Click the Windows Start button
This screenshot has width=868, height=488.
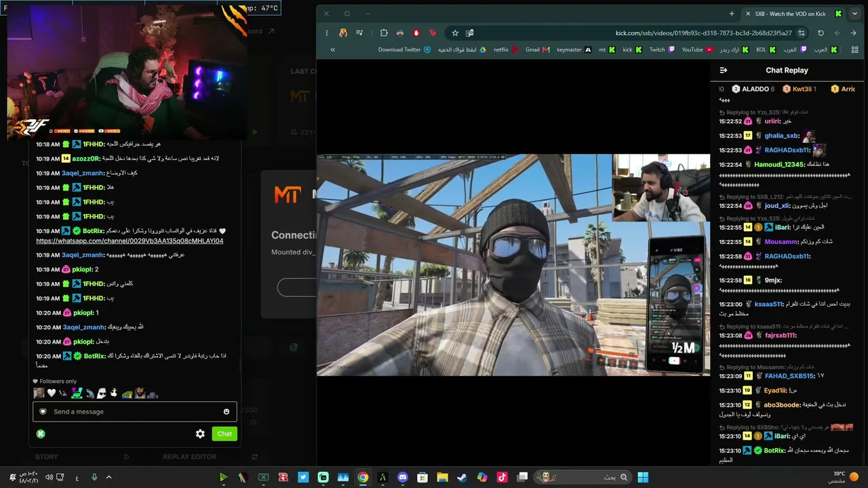(x=643, y=477)
